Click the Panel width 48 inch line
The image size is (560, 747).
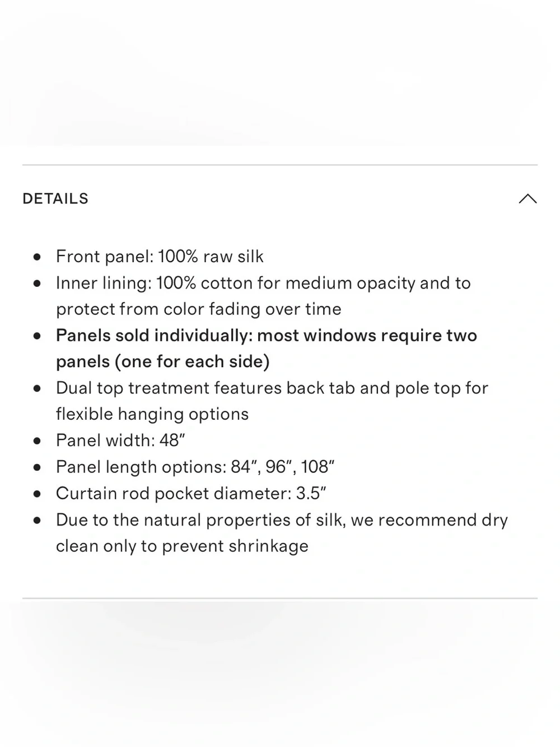[120, 440]
